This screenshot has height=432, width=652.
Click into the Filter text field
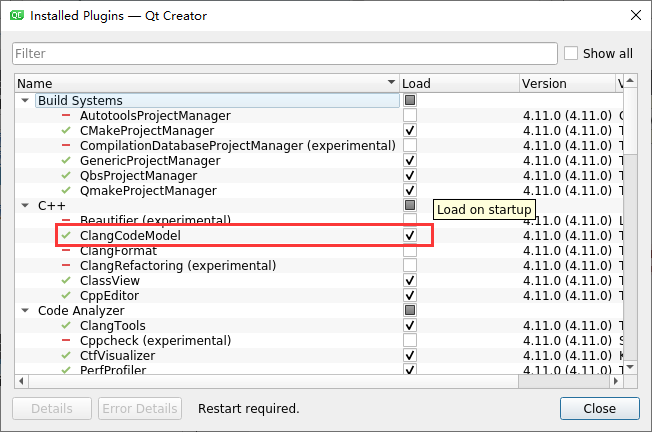(x=284, y=54)
